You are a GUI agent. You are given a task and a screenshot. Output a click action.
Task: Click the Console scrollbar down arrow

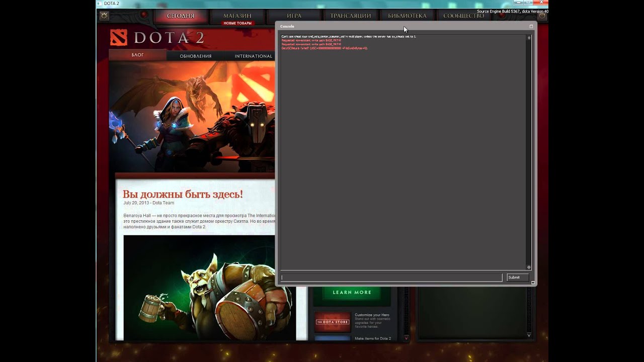[529, 267]
